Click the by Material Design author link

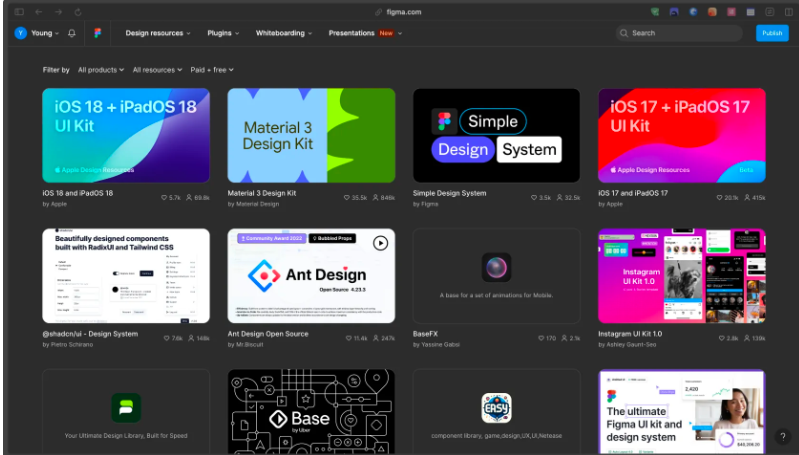tap(253, 204)
